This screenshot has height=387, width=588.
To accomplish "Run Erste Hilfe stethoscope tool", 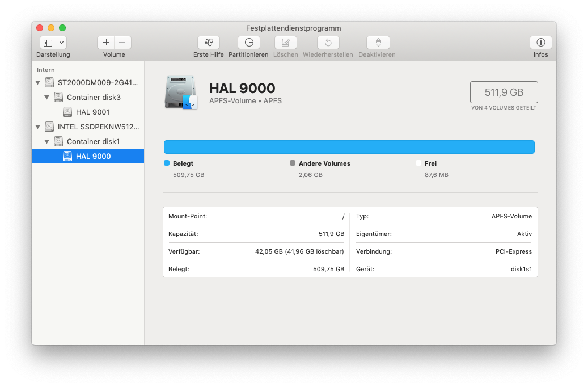I will 209,43.
